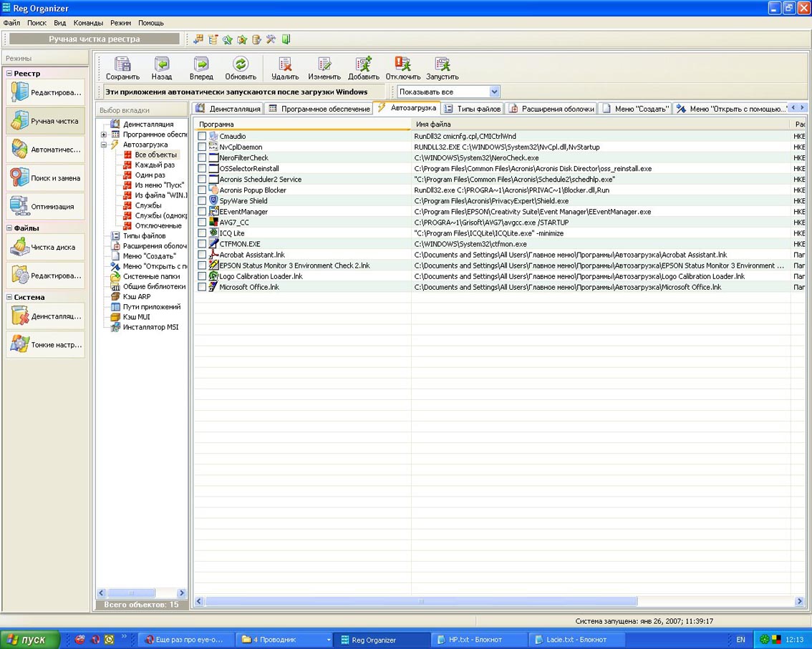The height and width of the screenshot is (649, 812).
Task: Select the Инсталлятор MSI item in the tree
Action: 150,327
